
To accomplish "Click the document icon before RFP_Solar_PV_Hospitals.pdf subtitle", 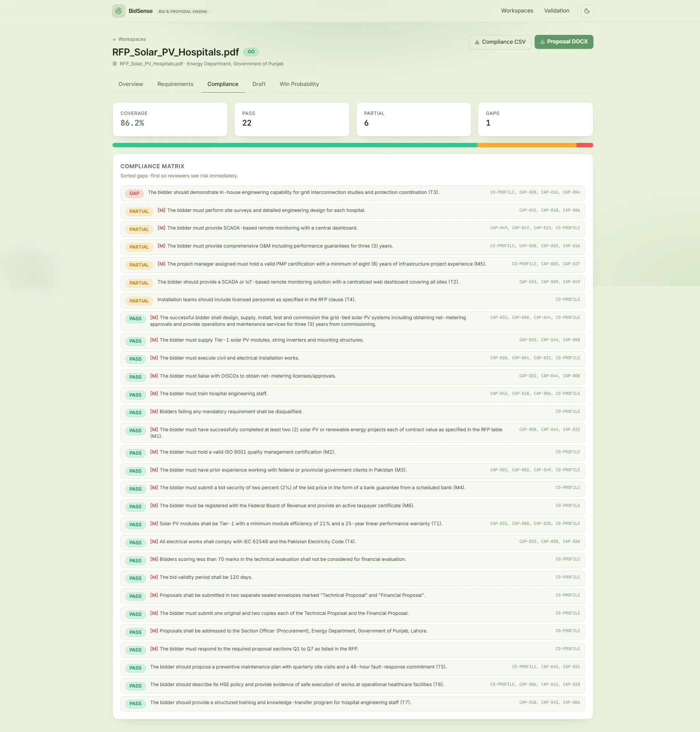I will click(x=115, y=64).
